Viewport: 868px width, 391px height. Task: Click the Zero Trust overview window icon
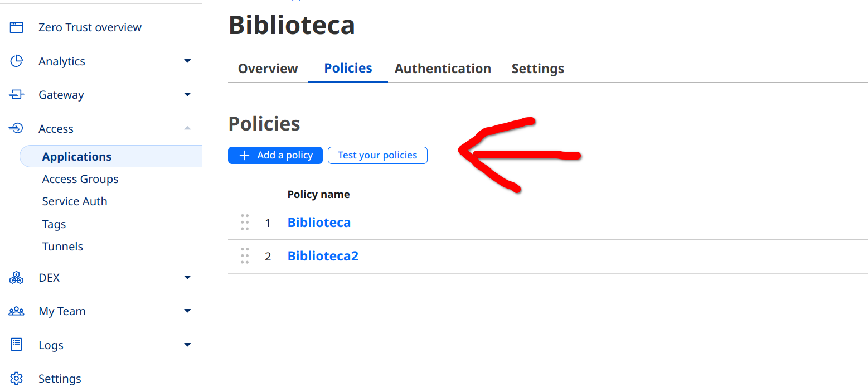17,27
